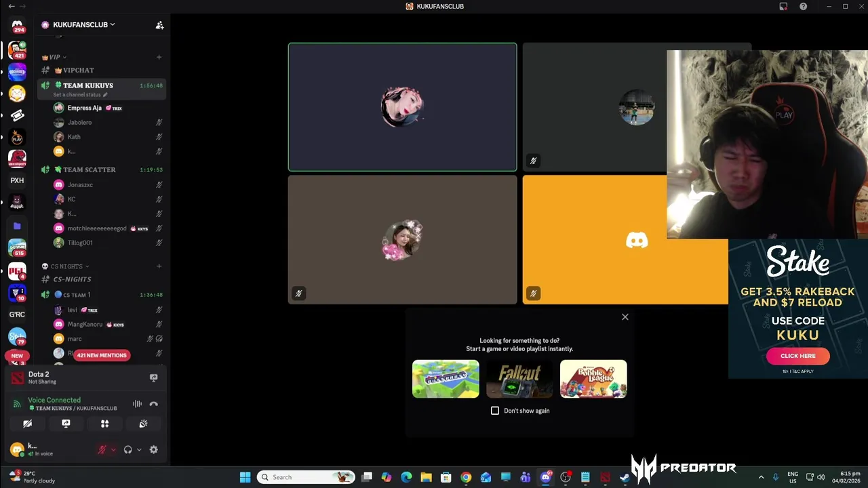Open microphone input options dropdown arrow

[113, 449]
